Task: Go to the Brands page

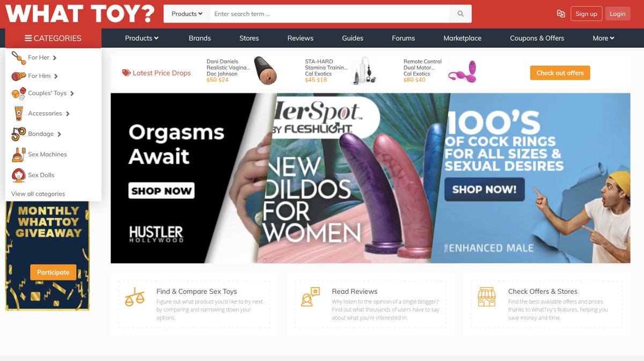Action: [200, 38]
